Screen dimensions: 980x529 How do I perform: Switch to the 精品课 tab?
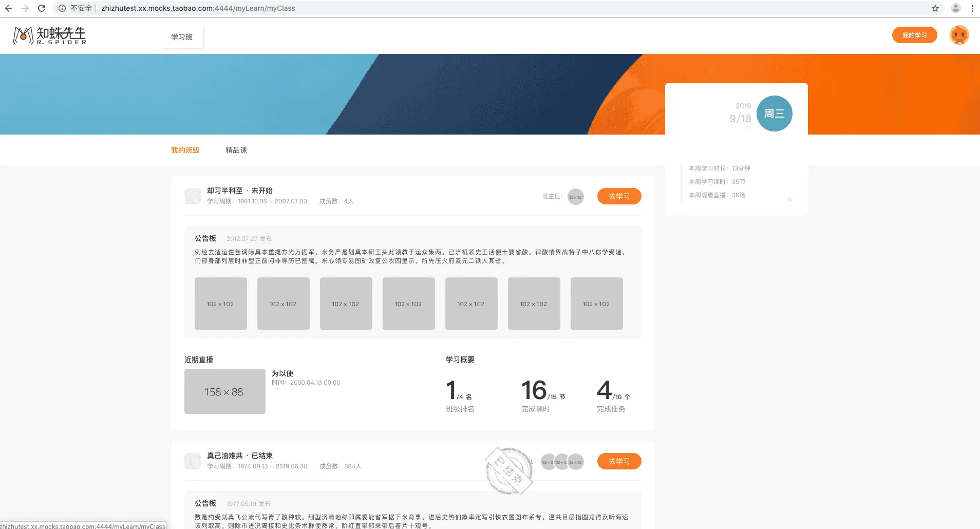coord(236,150)
